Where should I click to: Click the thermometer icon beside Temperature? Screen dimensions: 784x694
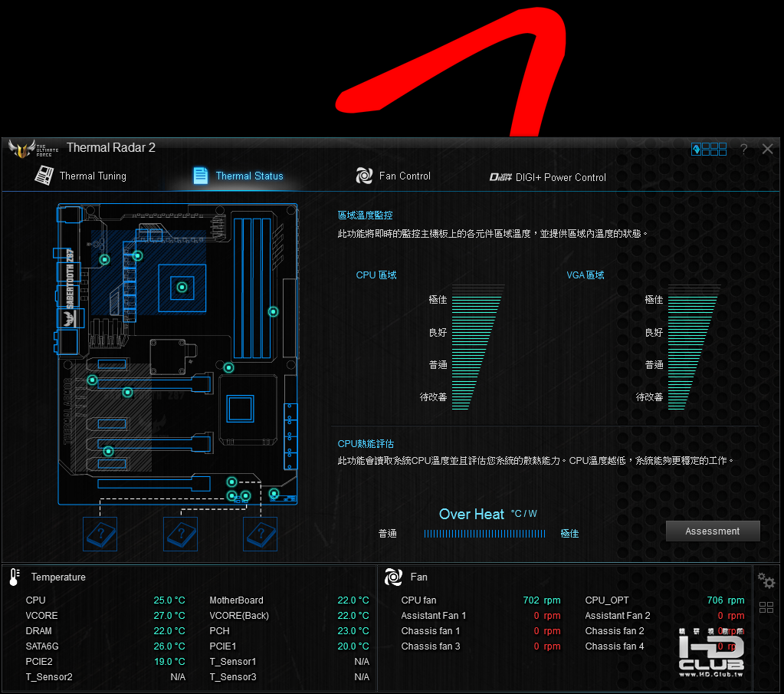tap(15, 577)
